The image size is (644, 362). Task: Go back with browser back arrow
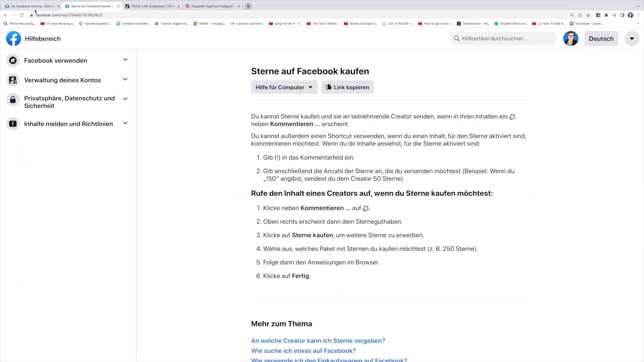(5, 15)
